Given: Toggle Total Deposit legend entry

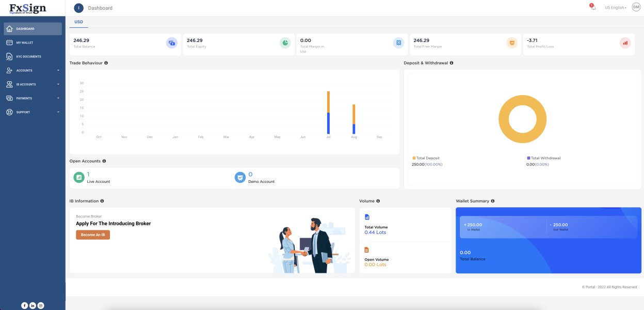Looking at the screenshot, I should click(426, 158).
